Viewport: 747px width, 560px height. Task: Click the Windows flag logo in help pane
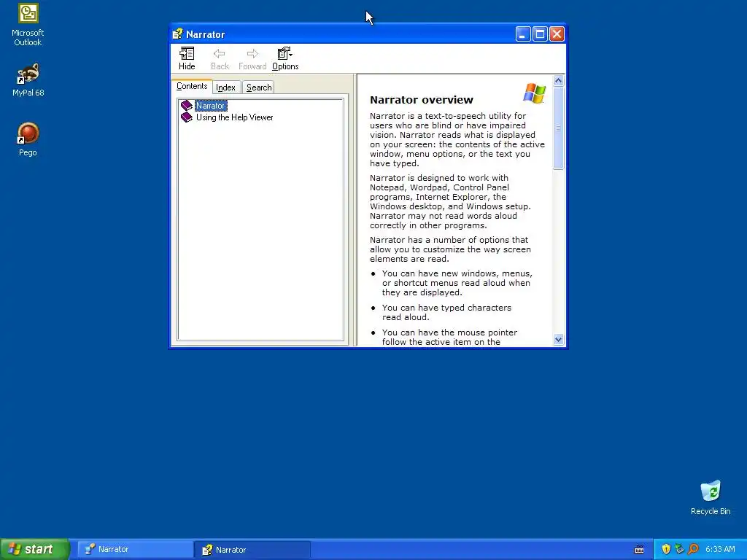pyautogui.click(x=534, y=93)
